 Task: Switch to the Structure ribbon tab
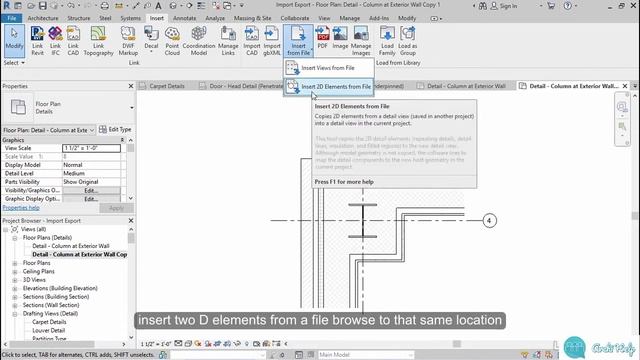click(x=78, y=18)
